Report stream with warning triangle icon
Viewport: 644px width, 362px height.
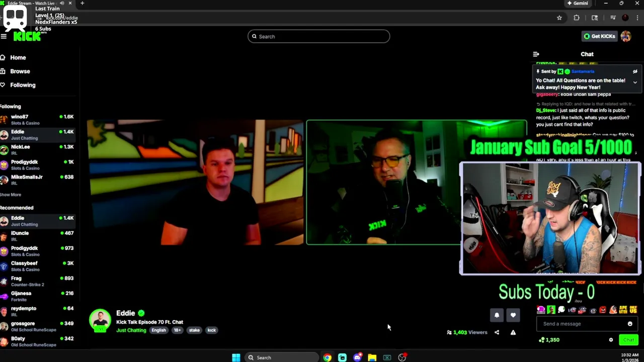coord(513,332)
